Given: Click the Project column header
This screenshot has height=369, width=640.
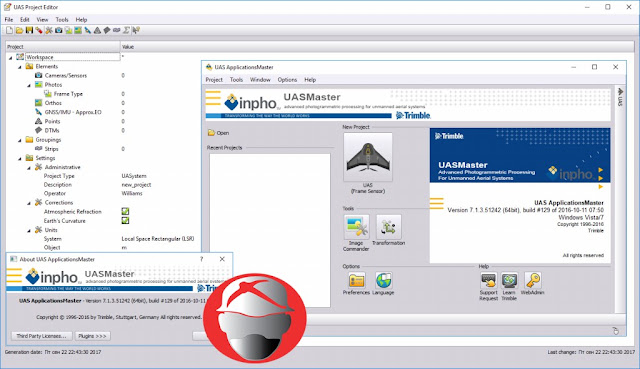Looking at the screenshot, I should (63, 47).
